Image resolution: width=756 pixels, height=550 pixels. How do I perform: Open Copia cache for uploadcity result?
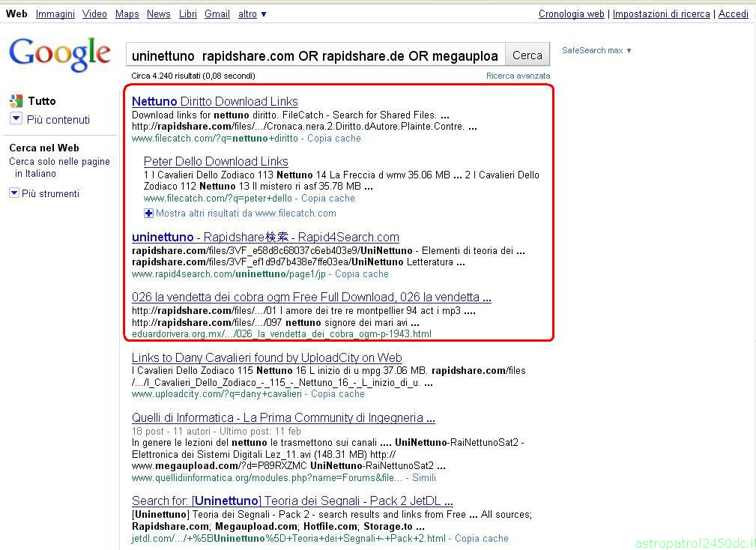pyautogui.click(x=337, y=394)
